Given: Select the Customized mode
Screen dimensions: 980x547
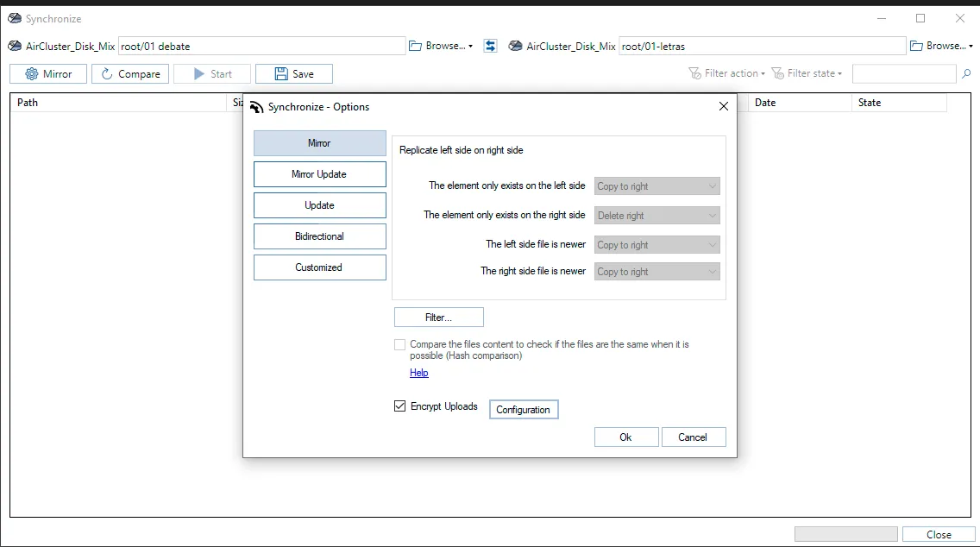Looking at the screenshot, I should [x=319, y=267].
